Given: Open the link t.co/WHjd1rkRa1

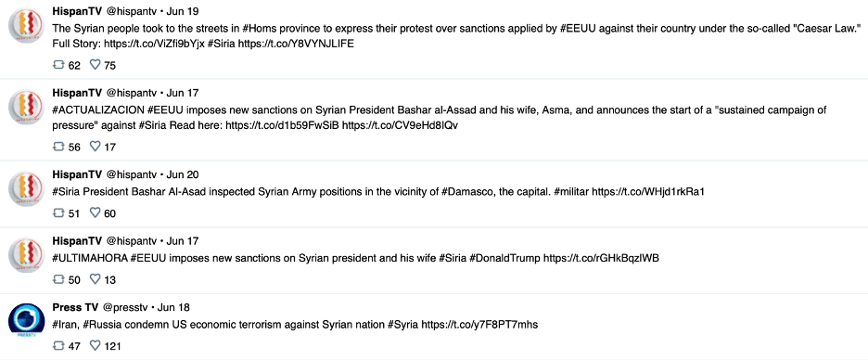Looking at the screenshot, I should (647, 192).
